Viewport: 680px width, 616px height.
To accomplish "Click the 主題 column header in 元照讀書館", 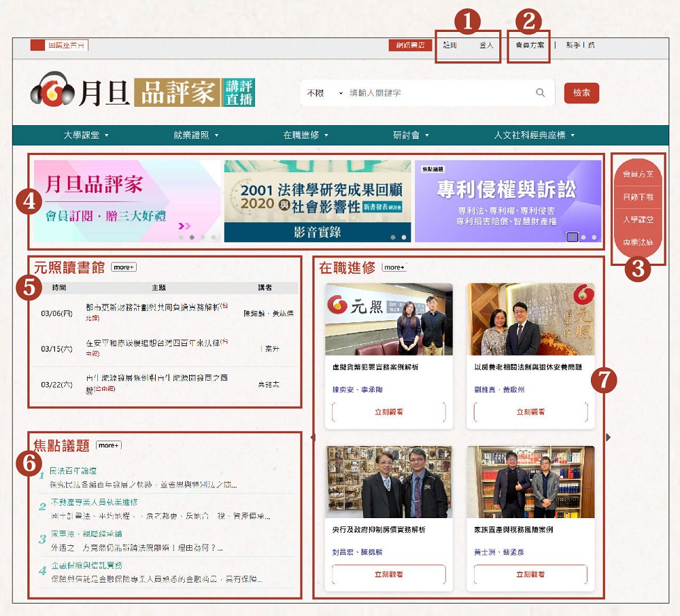I will 158,288.
